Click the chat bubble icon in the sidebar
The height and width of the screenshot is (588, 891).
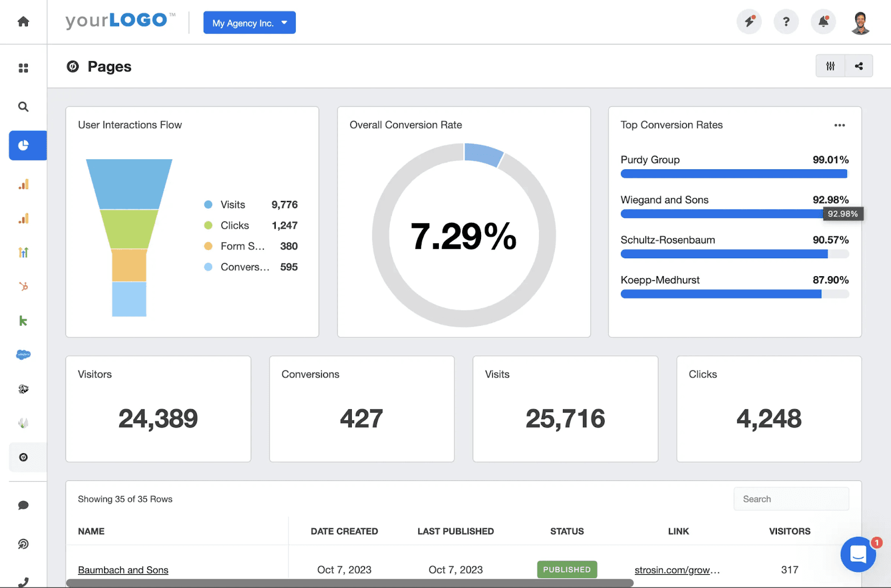point(23,504)
